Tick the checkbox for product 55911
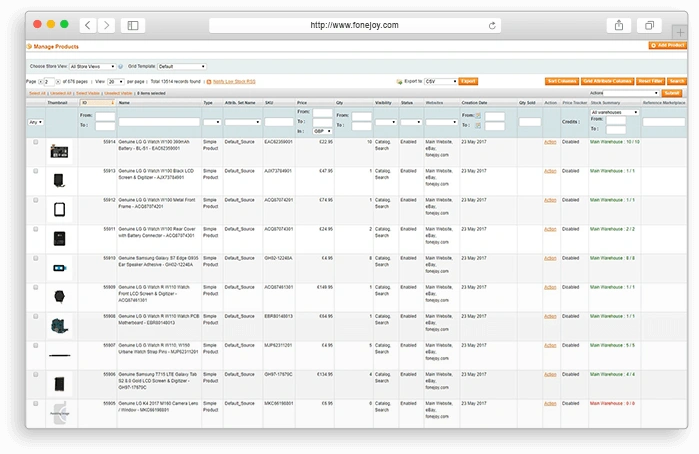This screenshot has height=454, width=699. coord(36,229)
